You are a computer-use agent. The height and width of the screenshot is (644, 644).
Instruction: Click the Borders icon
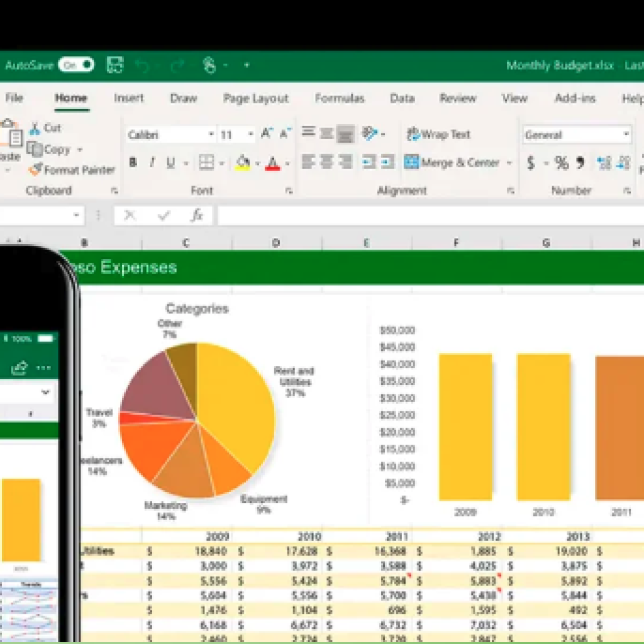[x=206, y=163]
